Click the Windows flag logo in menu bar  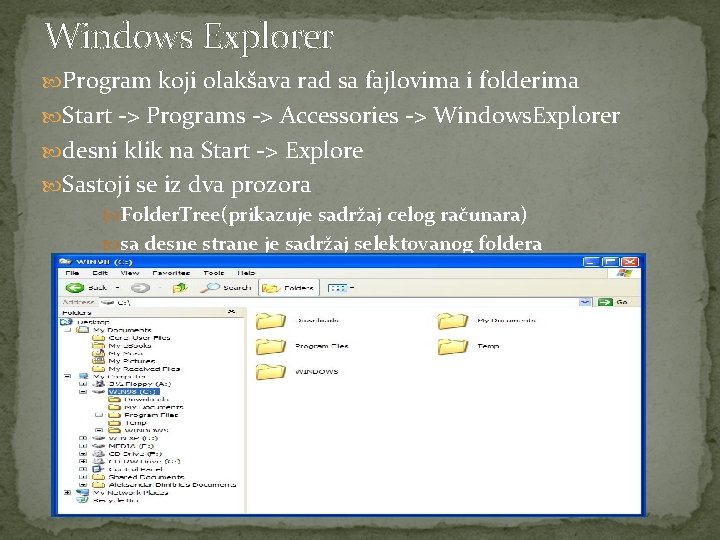[624, 273]
